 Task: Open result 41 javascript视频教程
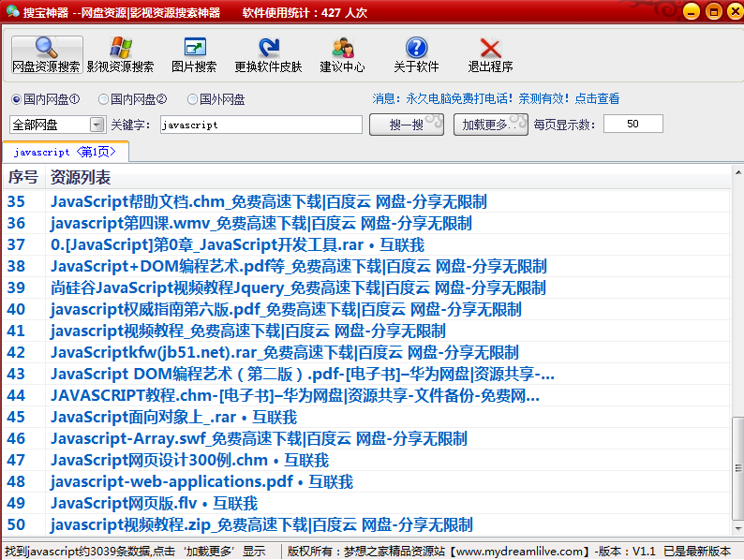[x=248, y=331]
